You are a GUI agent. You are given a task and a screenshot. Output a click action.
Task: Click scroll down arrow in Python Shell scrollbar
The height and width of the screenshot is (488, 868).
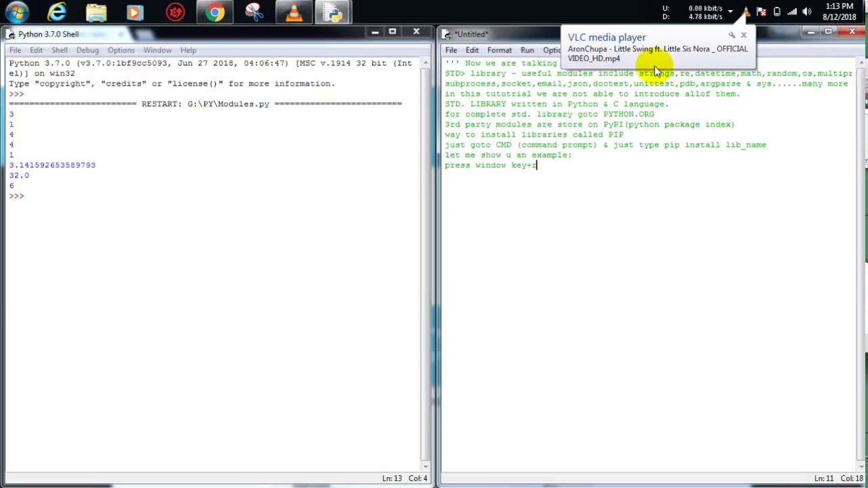[x=426, y=466]
